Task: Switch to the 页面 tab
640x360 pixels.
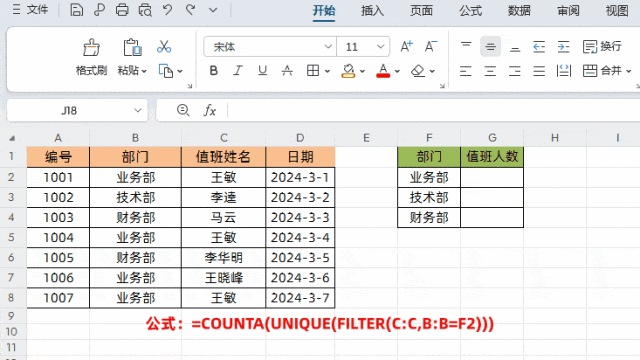Action: [421, 10]
